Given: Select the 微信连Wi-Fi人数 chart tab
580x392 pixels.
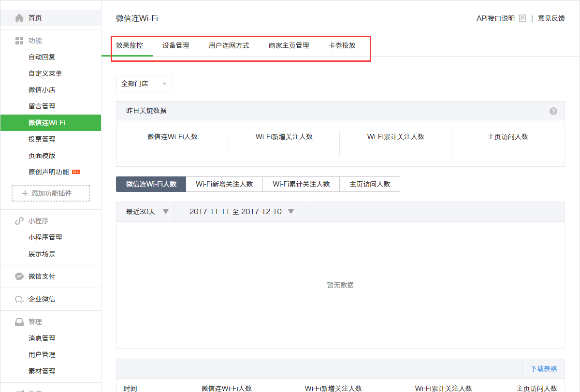Looking at the screenshot, I should click(151, 184).
